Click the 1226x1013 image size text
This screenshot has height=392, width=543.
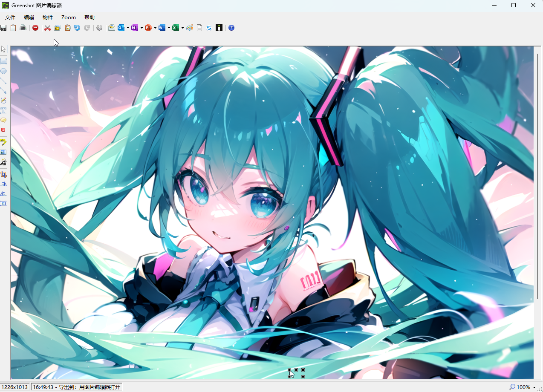(x=15, y=387)
